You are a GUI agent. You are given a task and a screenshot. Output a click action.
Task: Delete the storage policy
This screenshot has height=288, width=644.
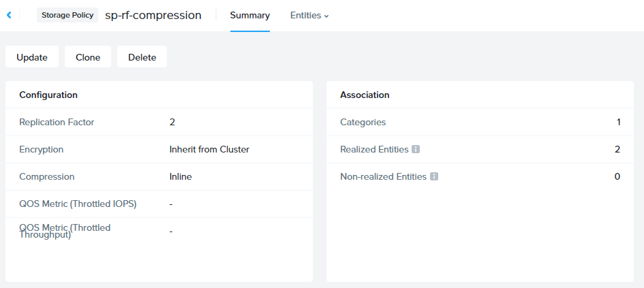142,57
